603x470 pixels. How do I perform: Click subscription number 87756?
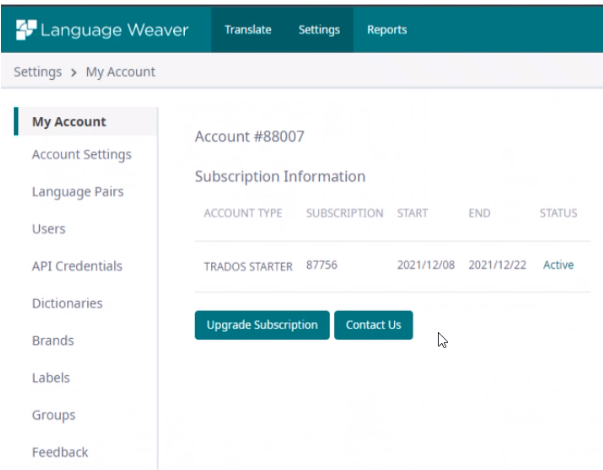coord(321,265)
